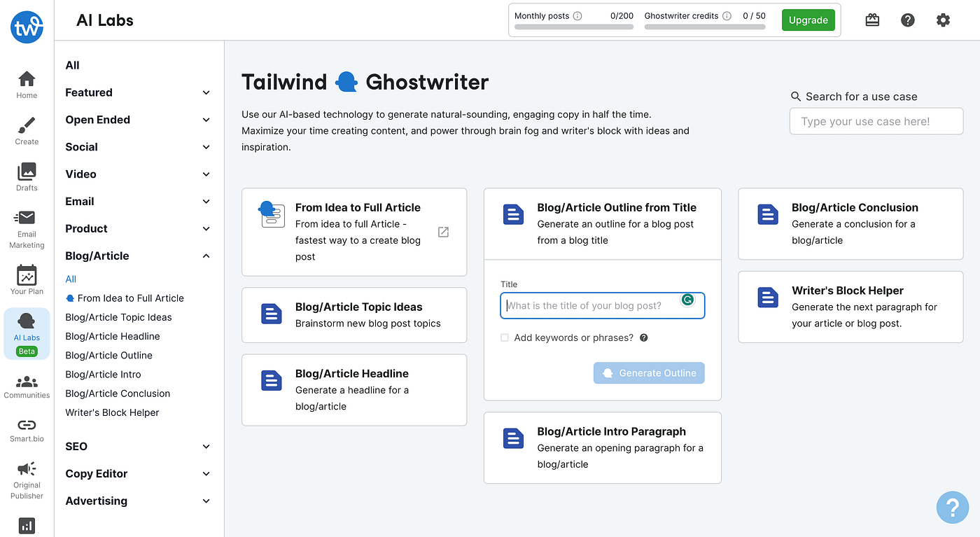Select All under Blog/Article

click(71, 279)
